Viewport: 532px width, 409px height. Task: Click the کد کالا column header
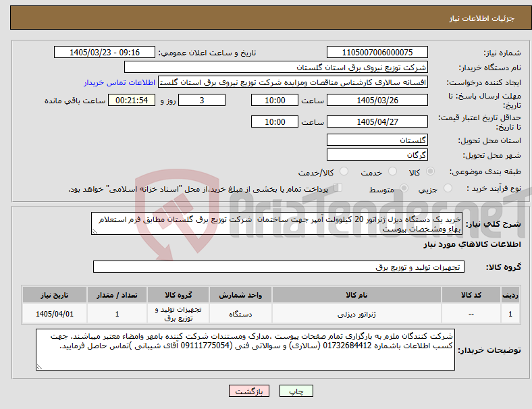[471, 295]
